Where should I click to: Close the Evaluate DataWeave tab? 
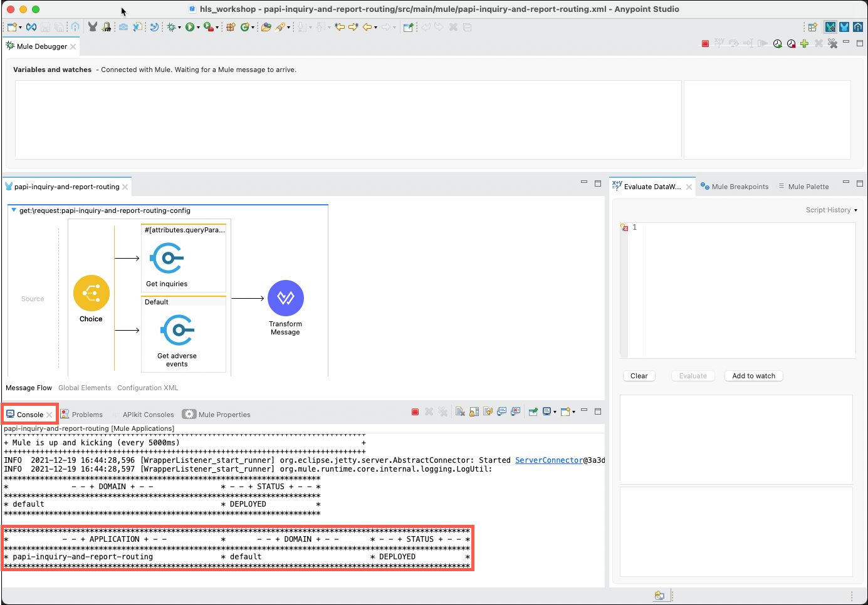tap(689, 187)
